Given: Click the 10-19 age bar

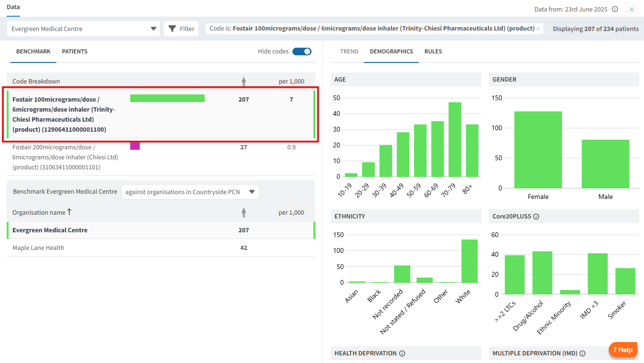Looking at the screenshot, I should pyautogui.click(x=351, y=175).
